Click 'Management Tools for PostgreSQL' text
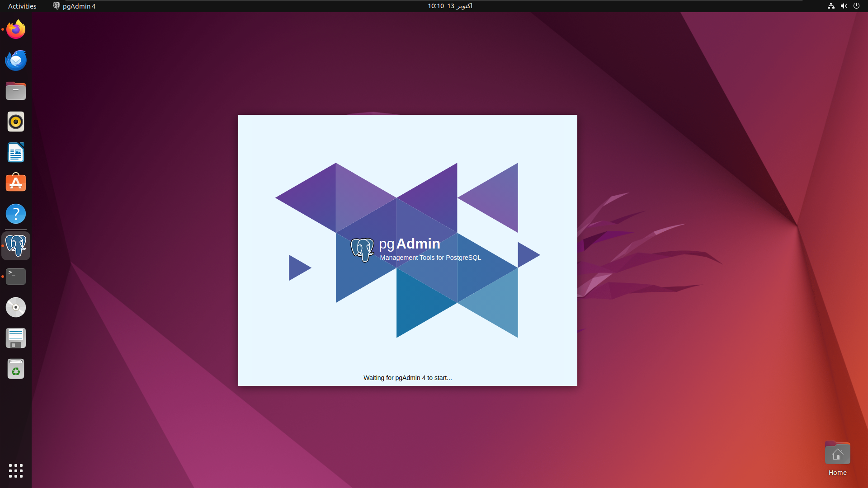868x488 pixels. [x=430, y=258]
